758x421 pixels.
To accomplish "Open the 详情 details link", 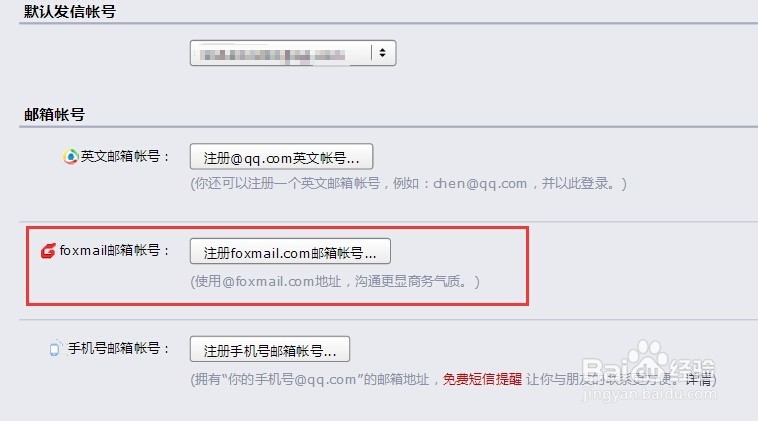I will click(698, 379).
